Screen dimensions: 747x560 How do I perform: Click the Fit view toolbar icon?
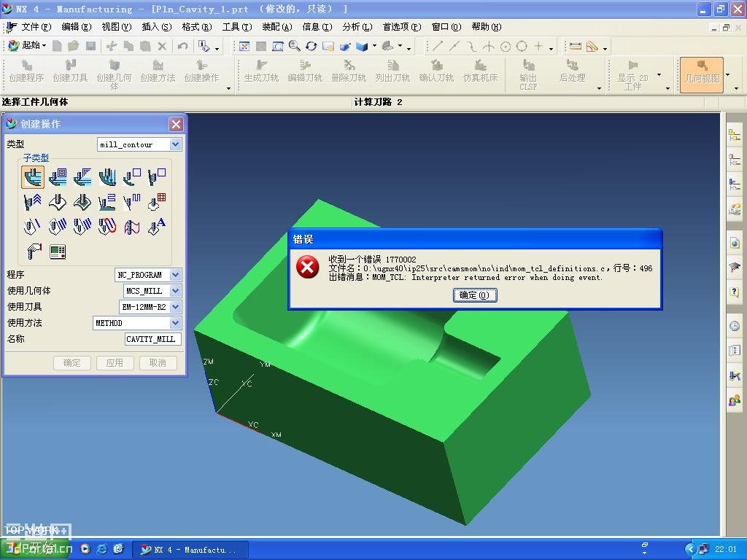click(244, 46)
